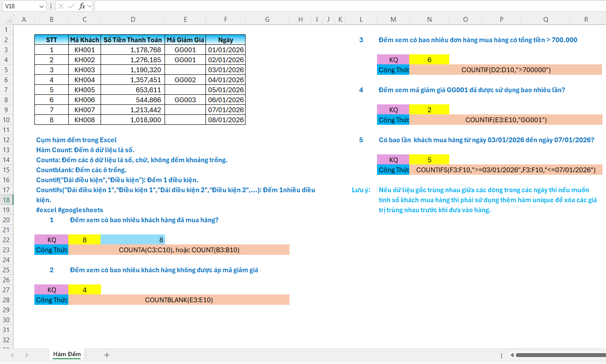Expand the formula bar function dropdown chevron
This screenshot has height=364, width=606.
click(89, 6)
